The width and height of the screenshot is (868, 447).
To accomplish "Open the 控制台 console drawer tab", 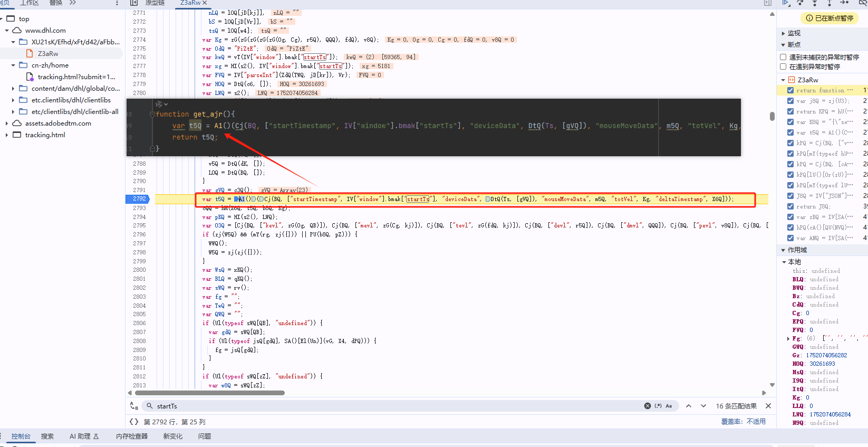I will (x=21, y=436).
